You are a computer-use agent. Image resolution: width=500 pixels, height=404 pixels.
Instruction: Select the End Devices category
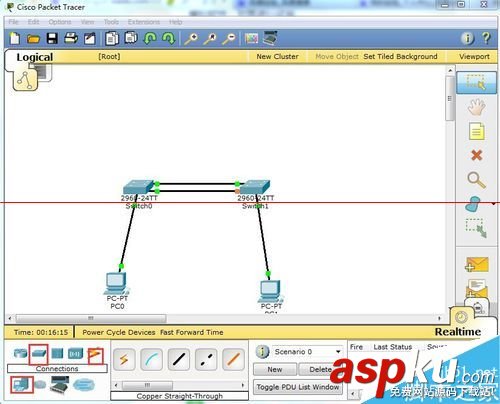(x=21, y=385)
